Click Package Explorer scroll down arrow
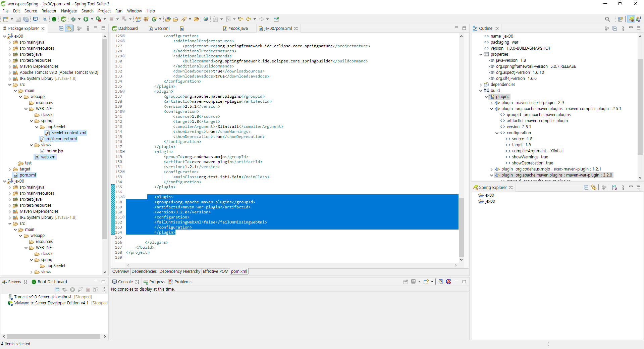Viewport: 644px width, 349px height. [x=105, y=272]
